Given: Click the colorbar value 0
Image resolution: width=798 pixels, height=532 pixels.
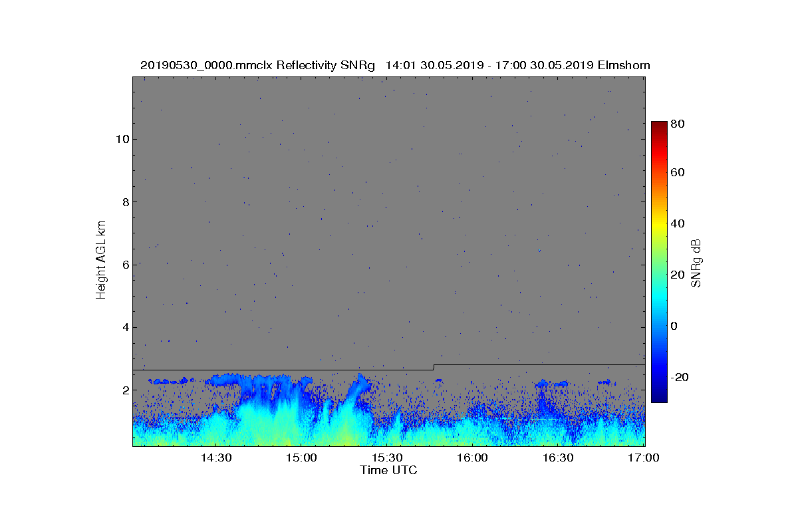Looking at the screenshot, I should [676, 326].
